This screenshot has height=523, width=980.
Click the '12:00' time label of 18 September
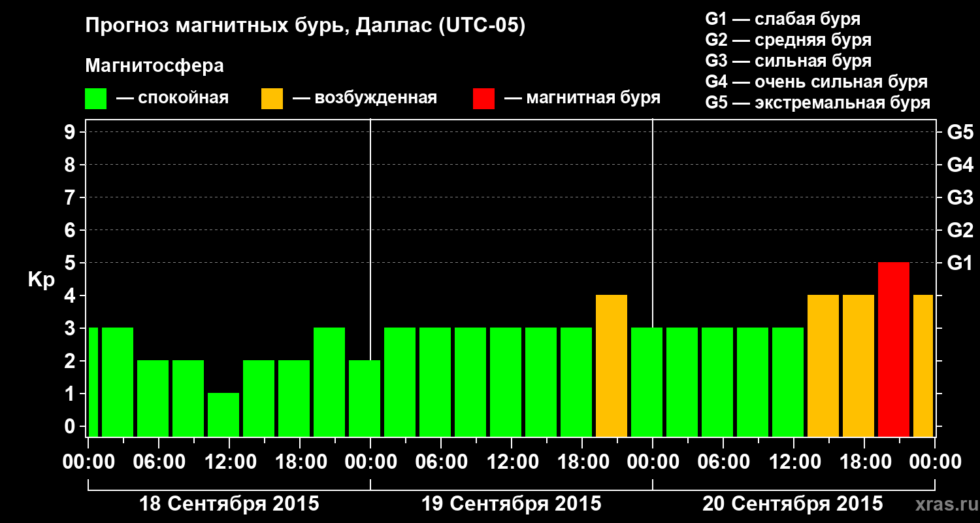229,462
